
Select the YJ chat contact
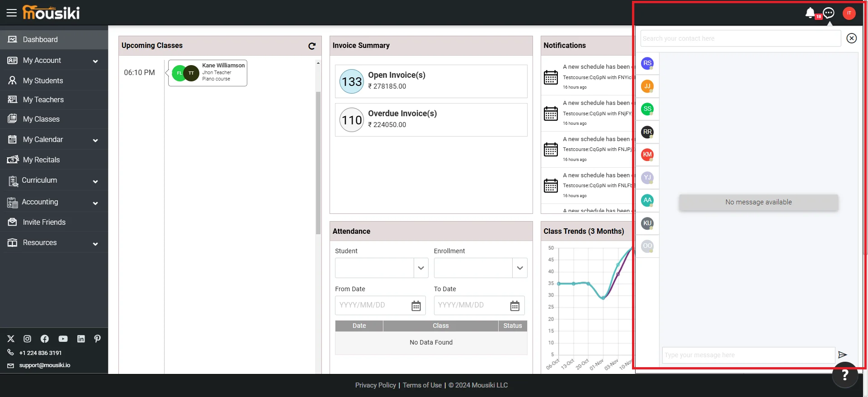(x=647, y=178)
